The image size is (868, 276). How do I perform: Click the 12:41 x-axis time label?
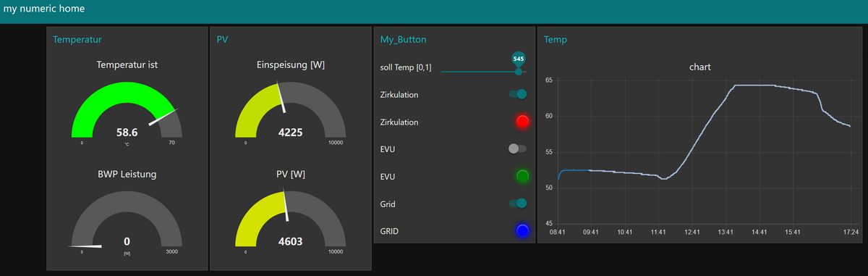[692, 233]
